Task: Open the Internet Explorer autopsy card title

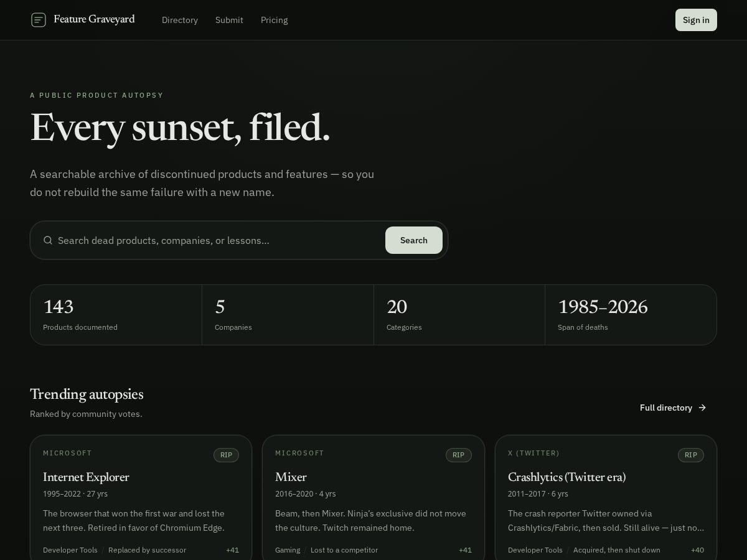Action: click(86, 477)
